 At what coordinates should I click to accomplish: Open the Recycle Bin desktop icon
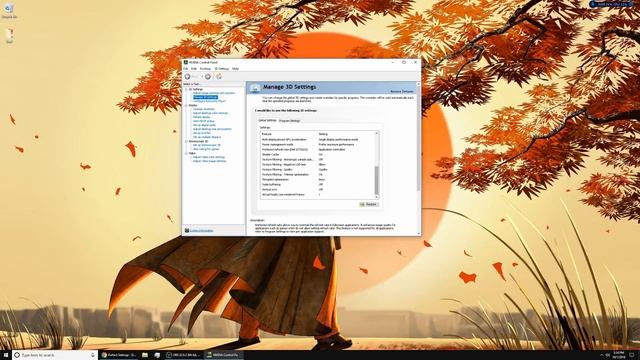pyautogui.click(x=9, y=11)
